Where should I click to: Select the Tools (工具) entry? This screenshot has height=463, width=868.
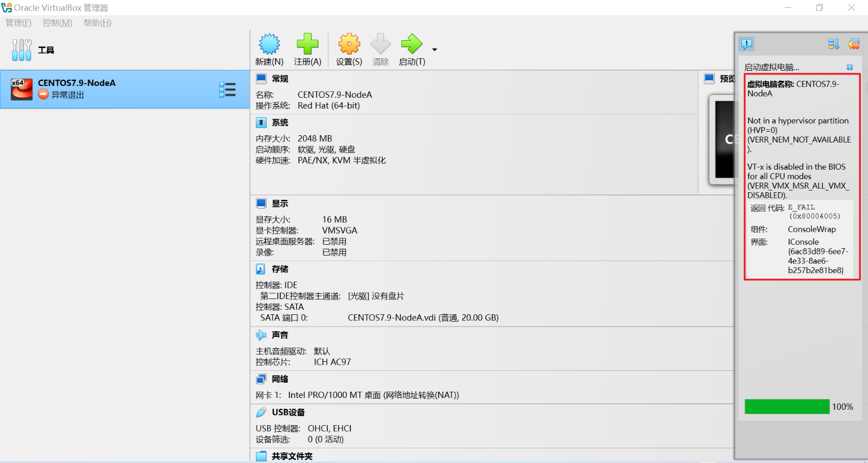coord(124,50)
